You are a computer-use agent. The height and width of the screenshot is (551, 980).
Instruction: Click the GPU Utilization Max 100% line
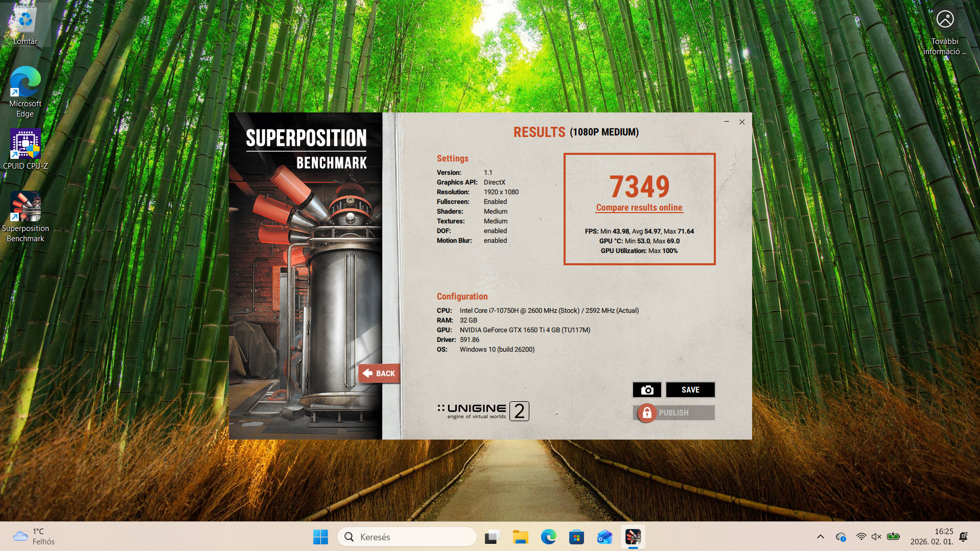click(639, 251)
